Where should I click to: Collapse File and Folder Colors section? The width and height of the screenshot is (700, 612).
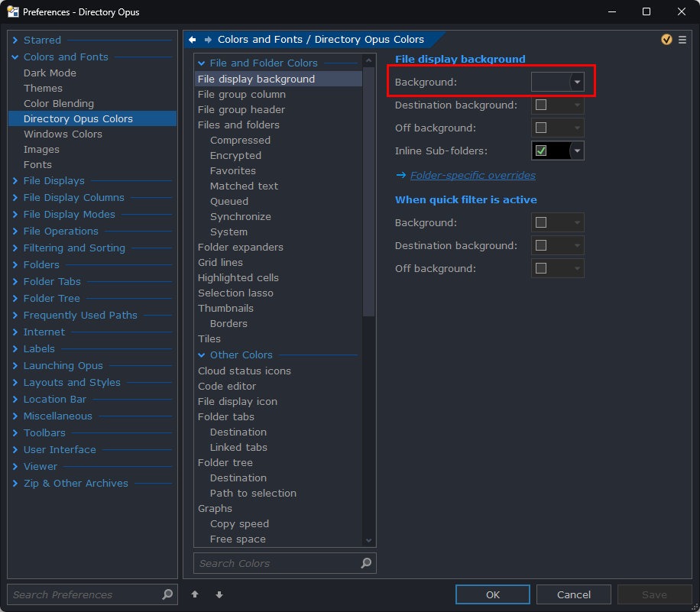[x=202, y=63]
